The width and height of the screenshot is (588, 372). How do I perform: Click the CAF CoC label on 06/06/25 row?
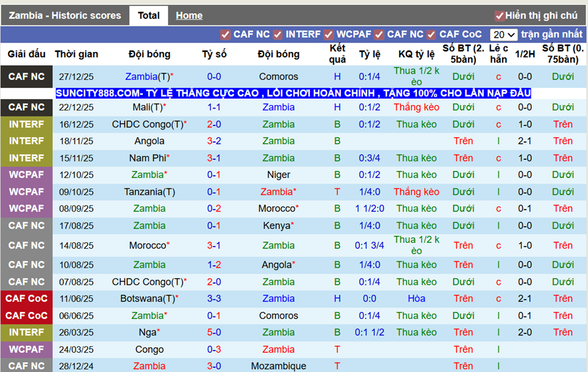pos(27,315)
